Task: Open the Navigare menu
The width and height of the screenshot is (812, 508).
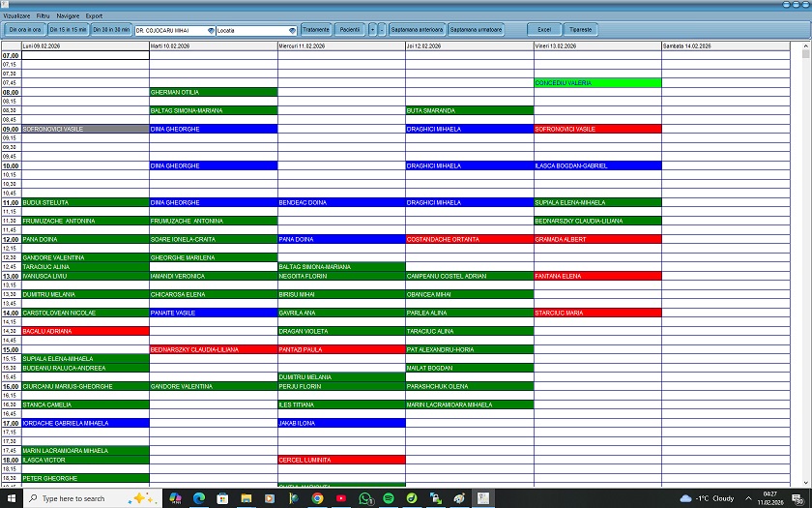Action: pyautogui.click(x=68, y=16)
